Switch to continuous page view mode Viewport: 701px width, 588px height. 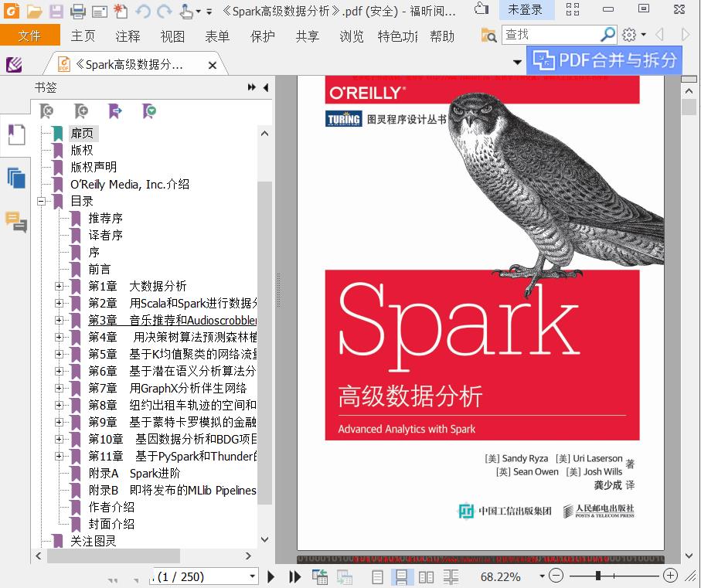401,577
